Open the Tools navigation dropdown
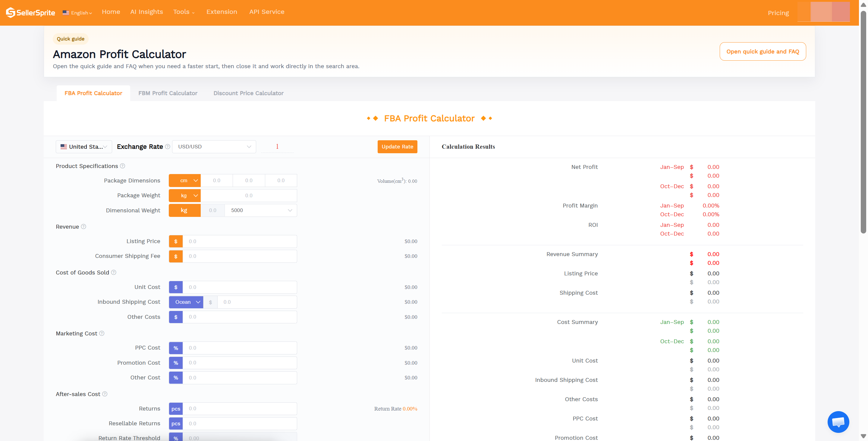The width and height of the screenshot is (868, 441). pos(184,11)
